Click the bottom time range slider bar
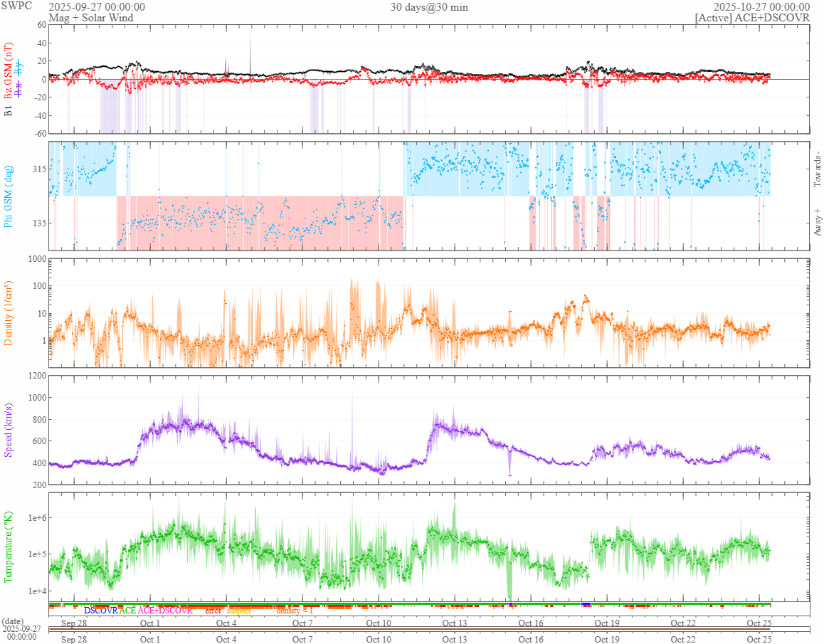The image size is (824, 644). [x=429, y=628]
